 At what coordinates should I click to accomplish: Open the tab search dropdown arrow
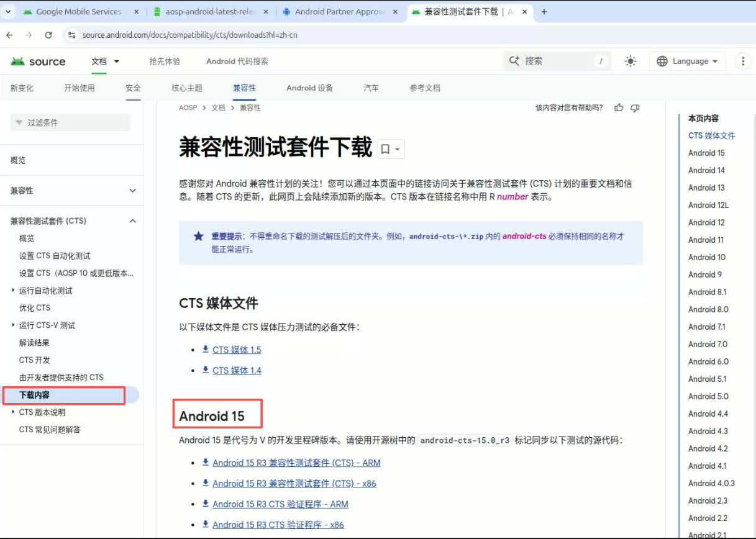click(x=7, y=12)
